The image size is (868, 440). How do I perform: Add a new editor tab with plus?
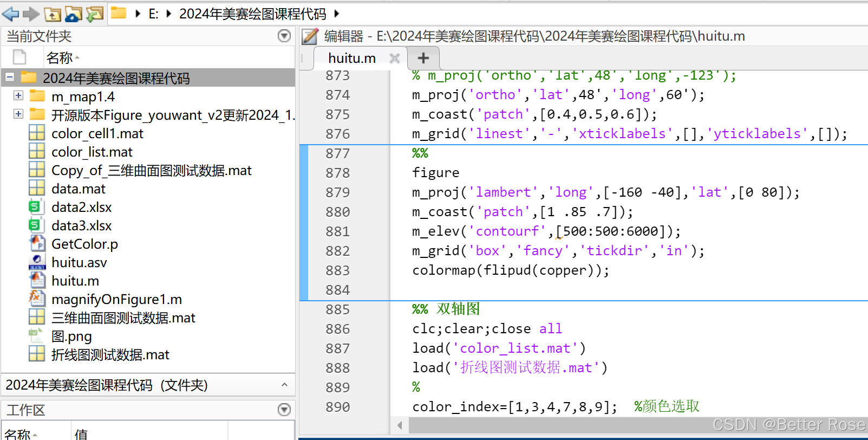[423, 58]
